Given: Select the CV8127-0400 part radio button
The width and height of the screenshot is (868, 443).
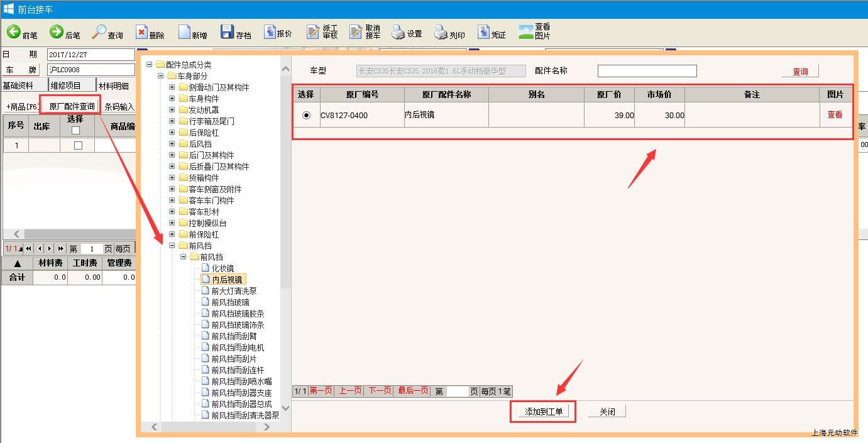Looking at the screenshot, I should click(x=307, y=116).
